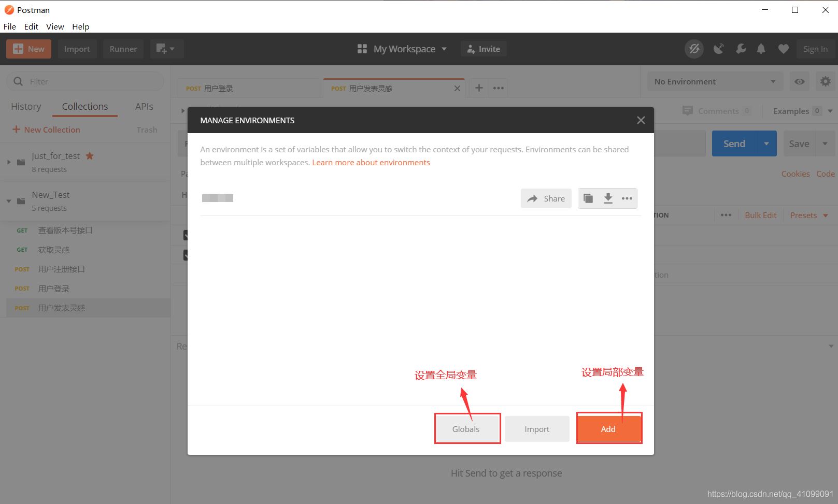Click the Invite button
838x504 pixels.
coord(484,49)
